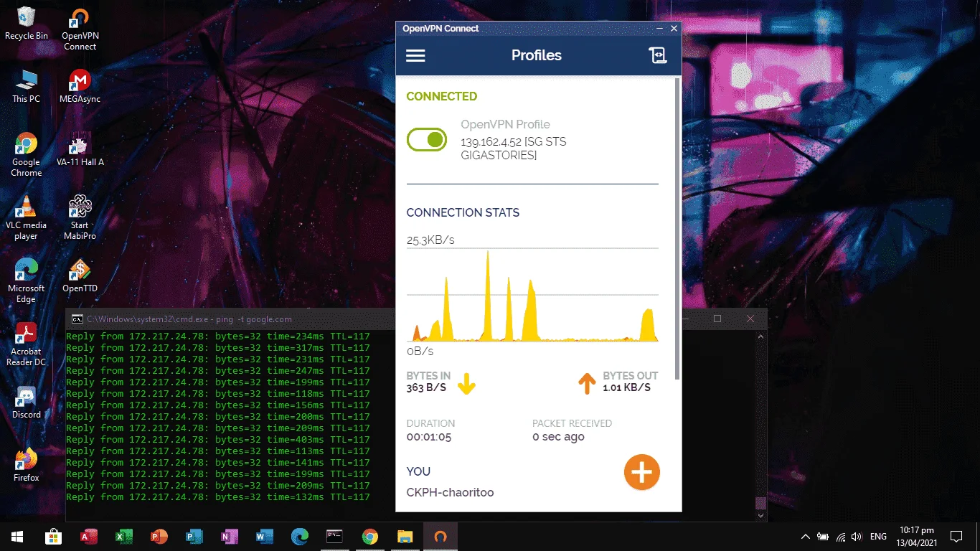Click the import profile icon in OpenVPN header
Screen dimensions: 980x551
658,56
